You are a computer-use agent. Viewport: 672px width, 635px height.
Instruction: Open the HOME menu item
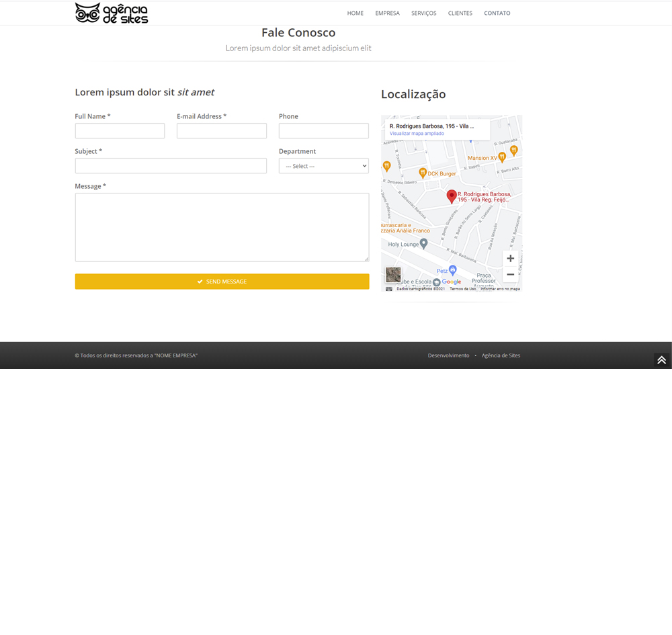(x=355, y=13)
